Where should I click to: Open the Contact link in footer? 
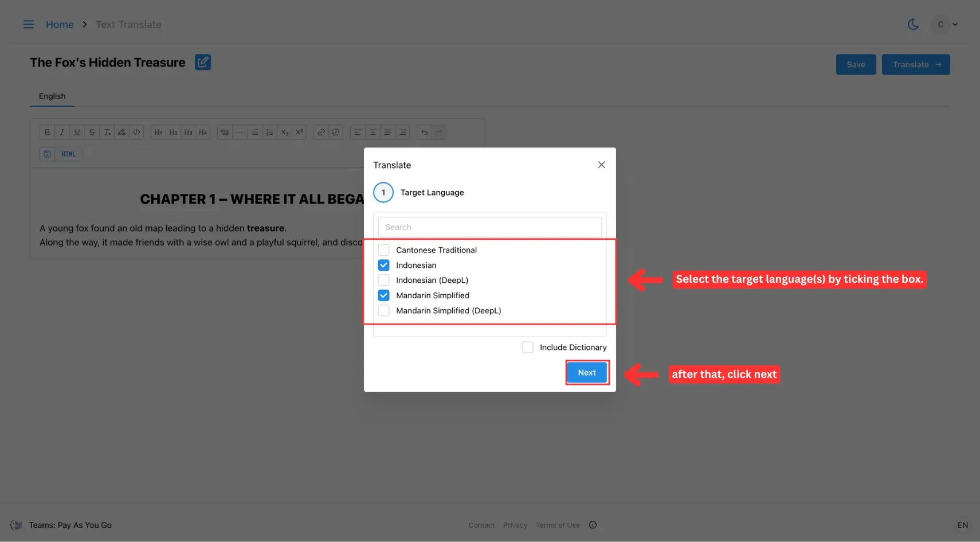tap(481, 525)
